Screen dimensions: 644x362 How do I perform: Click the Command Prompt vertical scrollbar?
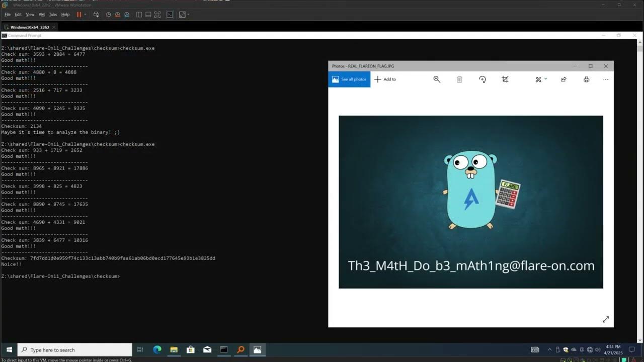tap(639, 191)
